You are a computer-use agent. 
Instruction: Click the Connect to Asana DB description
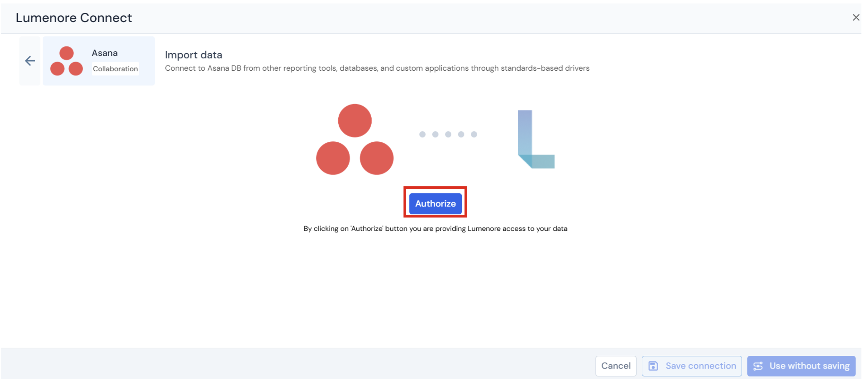(x=377, y=68)
